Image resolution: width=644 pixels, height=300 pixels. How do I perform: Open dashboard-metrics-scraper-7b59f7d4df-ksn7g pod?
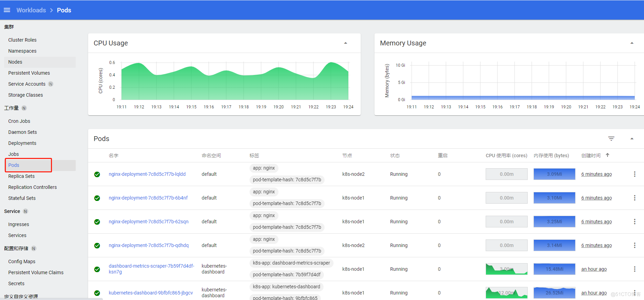point(151,269)
